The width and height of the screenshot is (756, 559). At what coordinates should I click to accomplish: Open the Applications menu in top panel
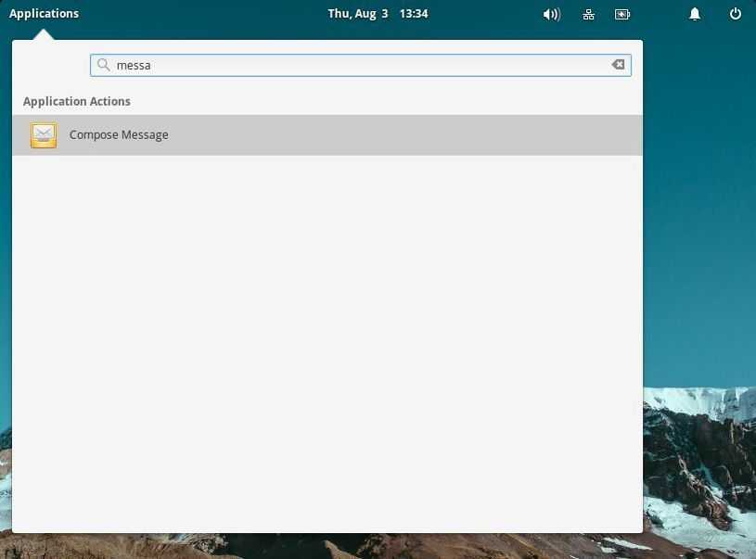44,14
